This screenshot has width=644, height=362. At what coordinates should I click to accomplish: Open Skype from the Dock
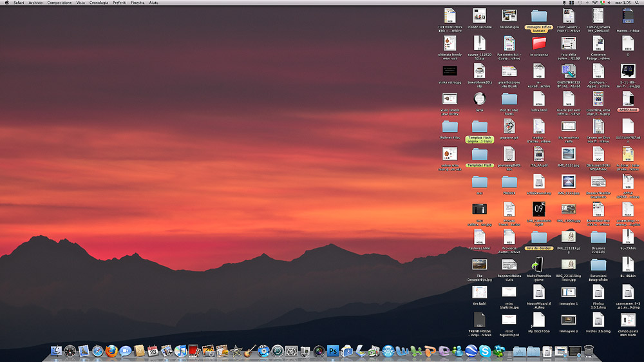[485, 351]
